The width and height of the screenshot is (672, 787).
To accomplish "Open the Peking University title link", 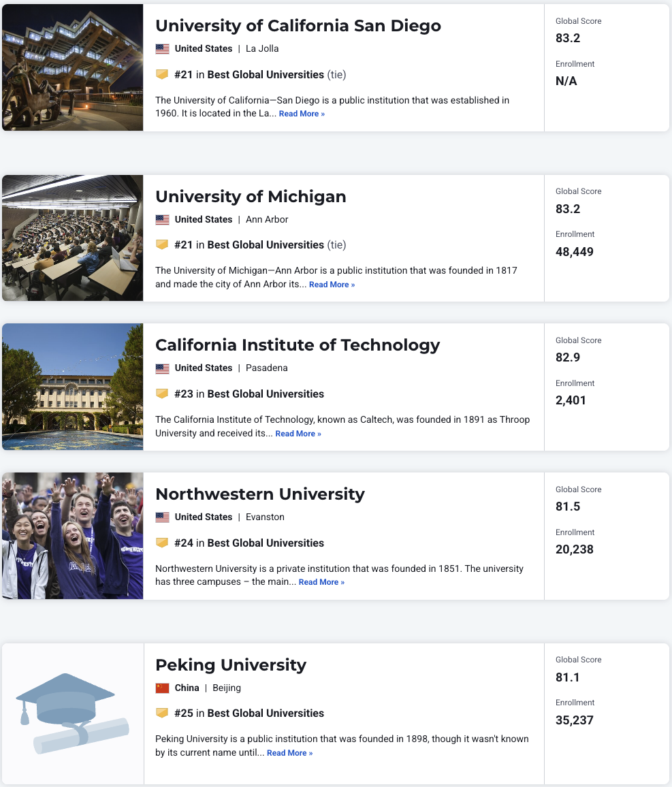I will tap(231, 664).
